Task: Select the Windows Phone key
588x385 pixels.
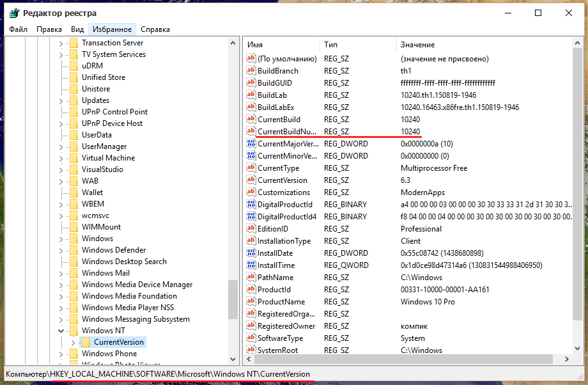Action: tap(109, 354)
